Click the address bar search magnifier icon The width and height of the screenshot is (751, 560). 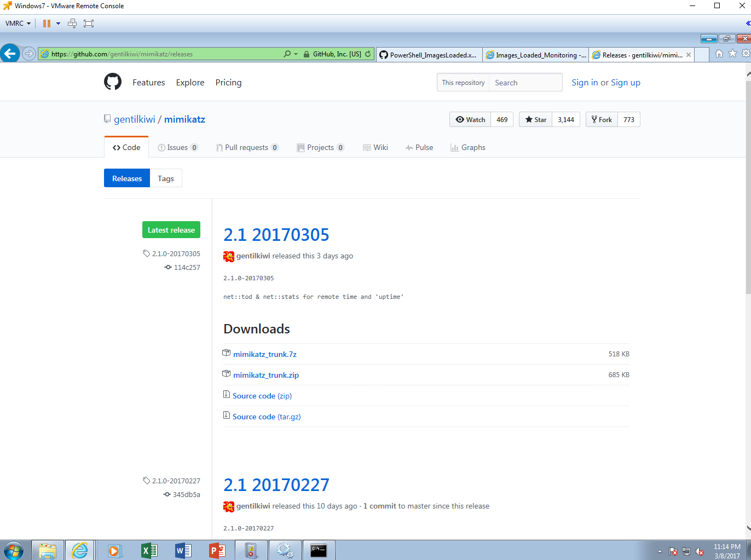coord(287,54)
